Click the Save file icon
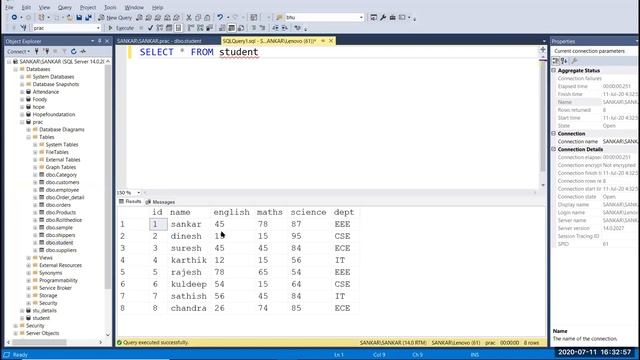 (79, 18)
